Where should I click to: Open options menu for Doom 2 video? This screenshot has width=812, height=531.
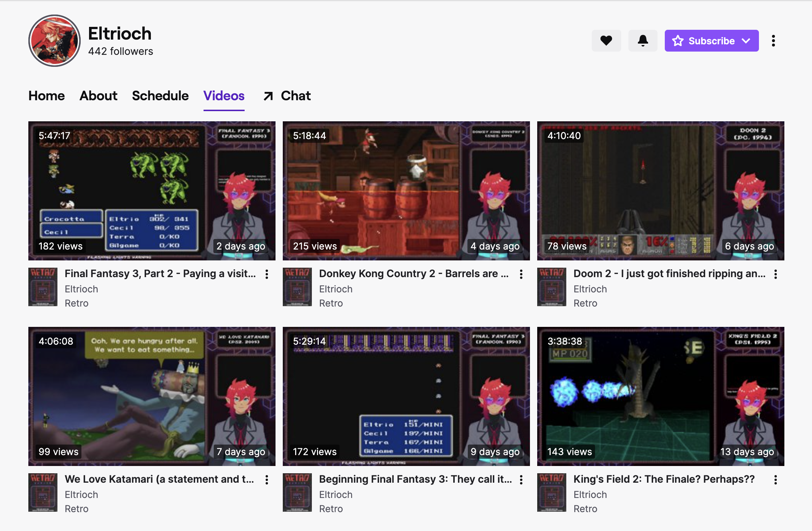click(x=776, y=274)
